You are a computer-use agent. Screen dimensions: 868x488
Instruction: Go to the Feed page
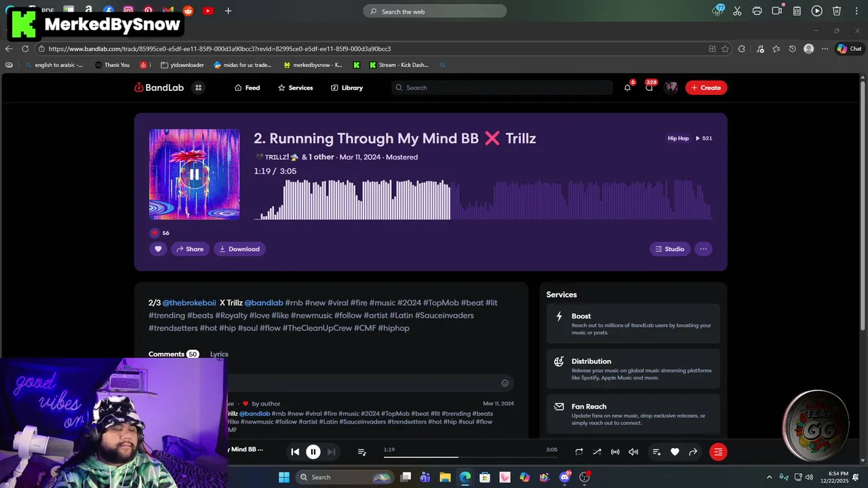pyautogui.click(x=247, y=87)
